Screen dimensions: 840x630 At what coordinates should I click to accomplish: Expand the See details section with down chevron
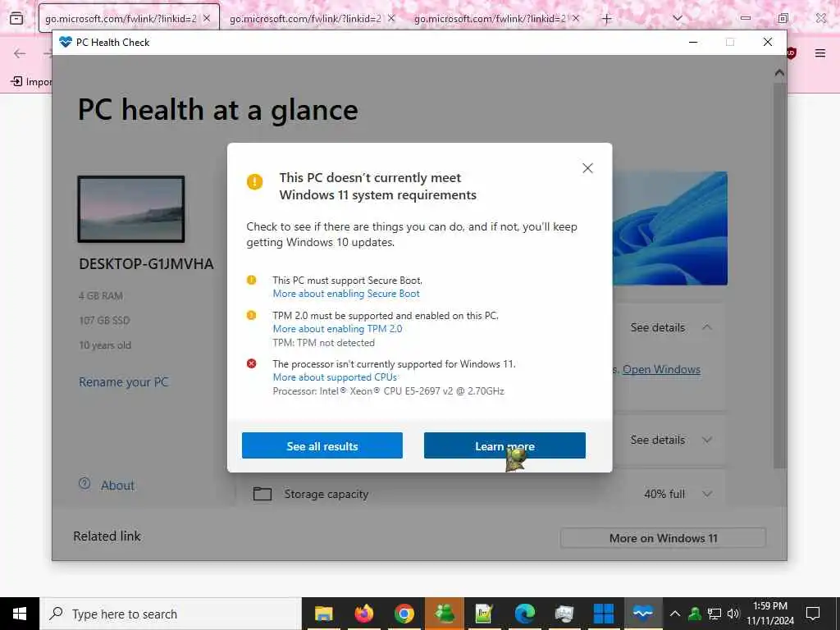pos(707,440)
